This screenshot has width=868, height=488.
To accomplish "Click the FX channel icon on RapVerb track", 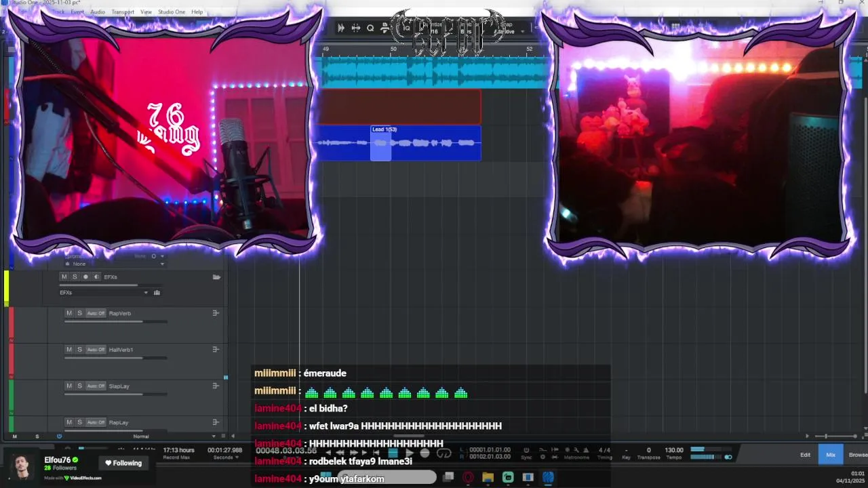I will click(x=216, y=313).
